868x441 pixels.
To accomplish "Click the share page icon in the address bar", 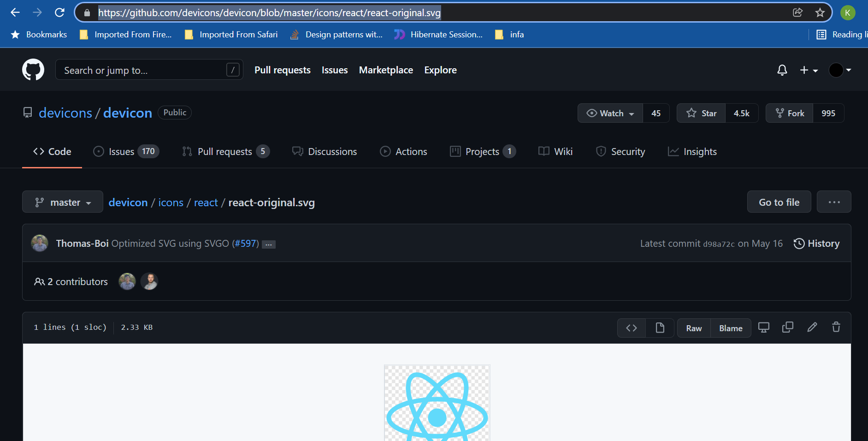I will [798, 12].
